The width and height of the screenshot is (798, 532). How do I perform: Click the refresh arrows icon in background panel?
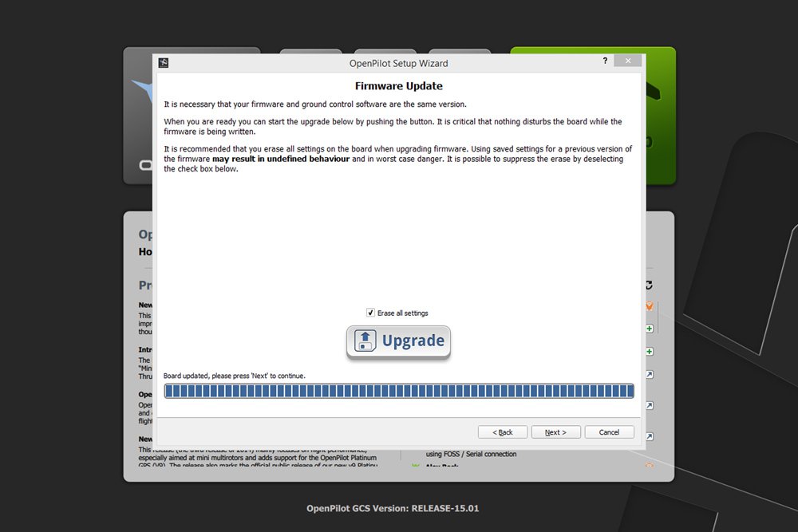click(x=649, y=285)
